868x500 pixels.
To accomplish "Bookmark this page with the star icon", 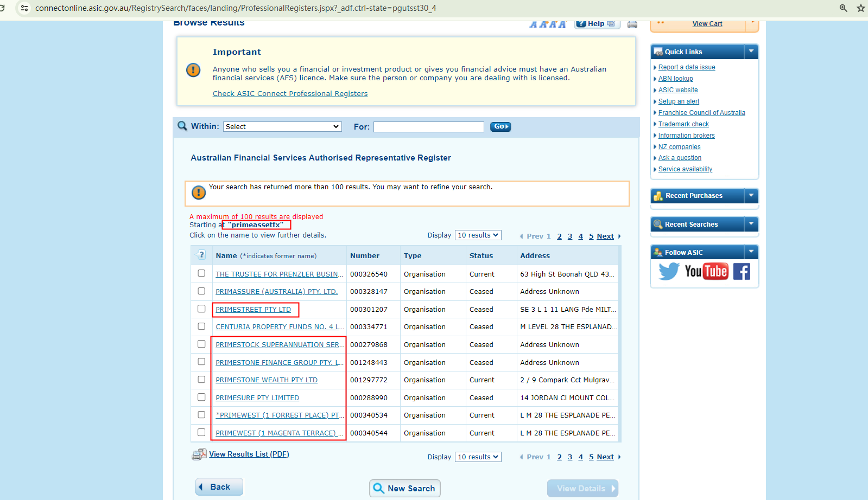I will (x=861, y=8).
